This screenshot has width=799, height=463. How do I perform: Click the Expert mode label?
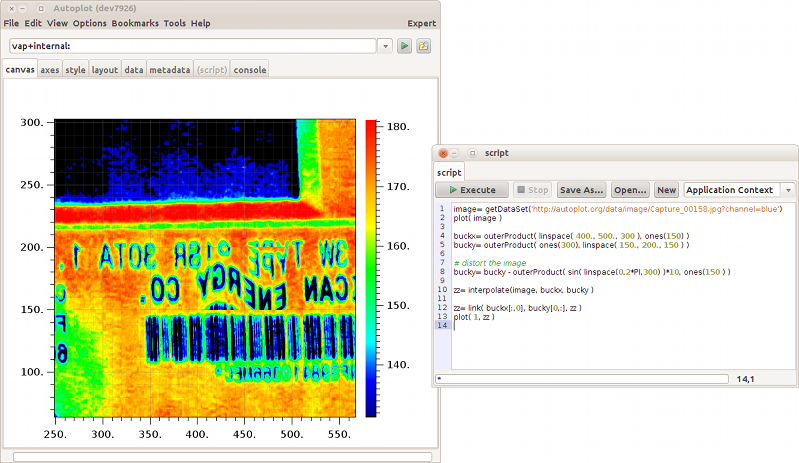421,23
